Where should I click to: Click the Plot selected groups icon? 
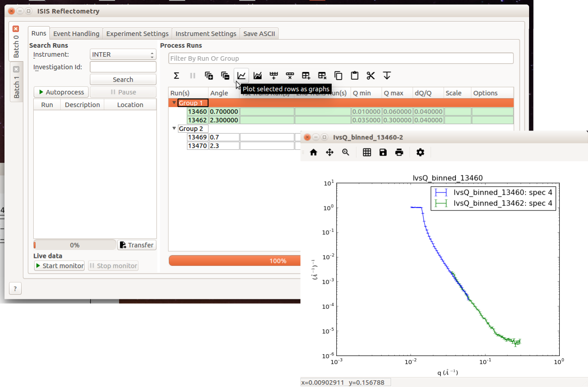click(258, 76)
